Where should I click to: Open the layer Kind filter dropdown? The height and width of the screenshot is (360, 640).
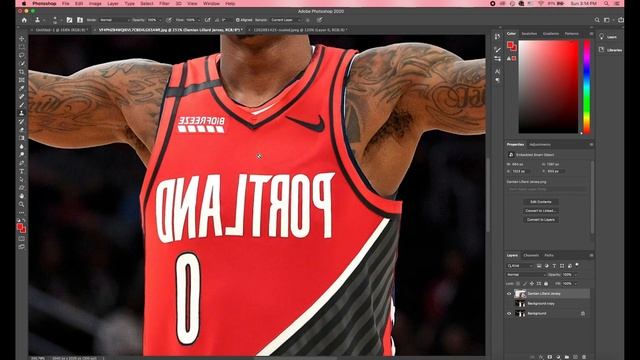(x=520, y=266)
